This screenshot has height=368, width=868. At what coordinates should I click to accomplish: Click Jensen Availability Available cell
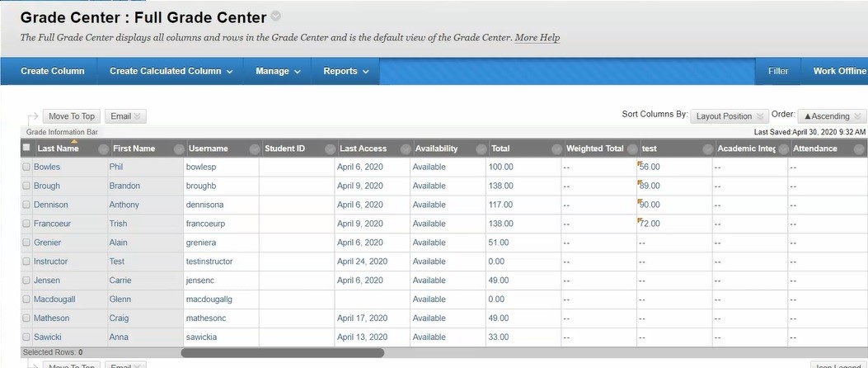click(x=448, y=281)
